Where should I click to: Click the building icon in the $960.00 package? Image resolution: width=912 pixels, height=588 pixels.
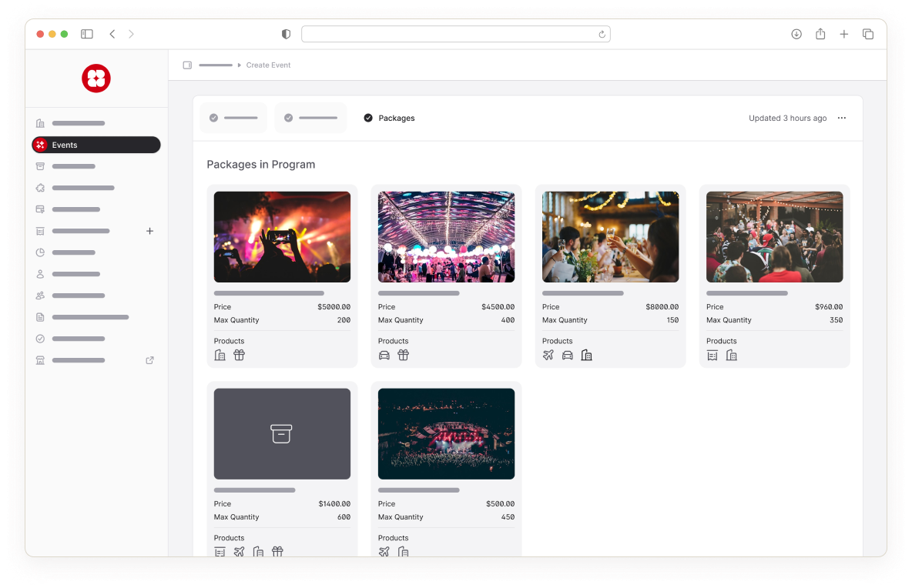click(x=732, y=355)
